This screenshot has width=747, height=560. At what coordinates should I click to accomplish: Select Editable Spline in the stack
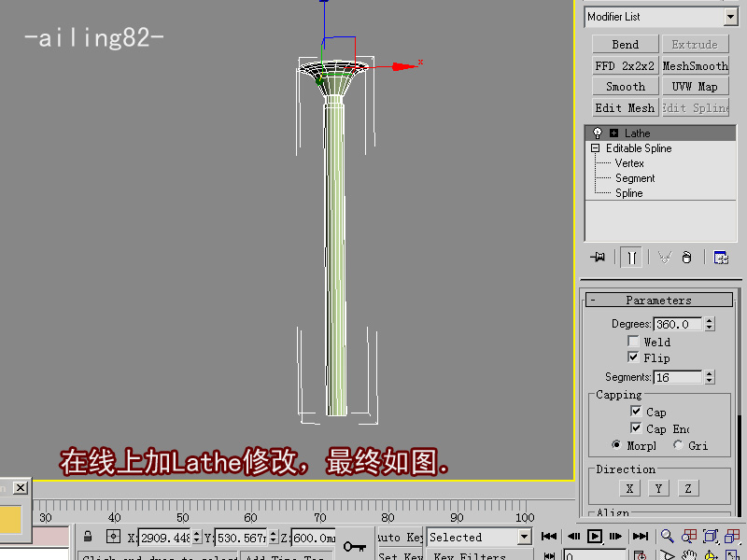tap(639, 148)
